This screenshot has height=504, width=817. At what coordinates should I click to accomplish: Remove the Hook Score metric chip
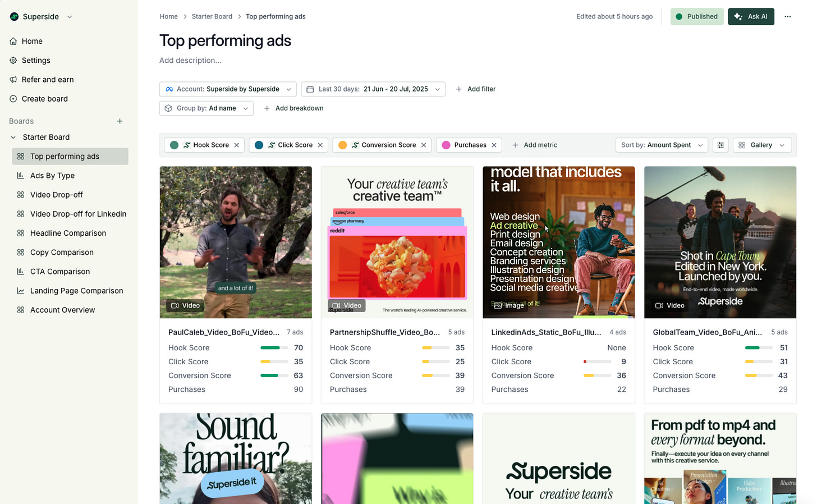pyautogui.click(x=237, y=145)
